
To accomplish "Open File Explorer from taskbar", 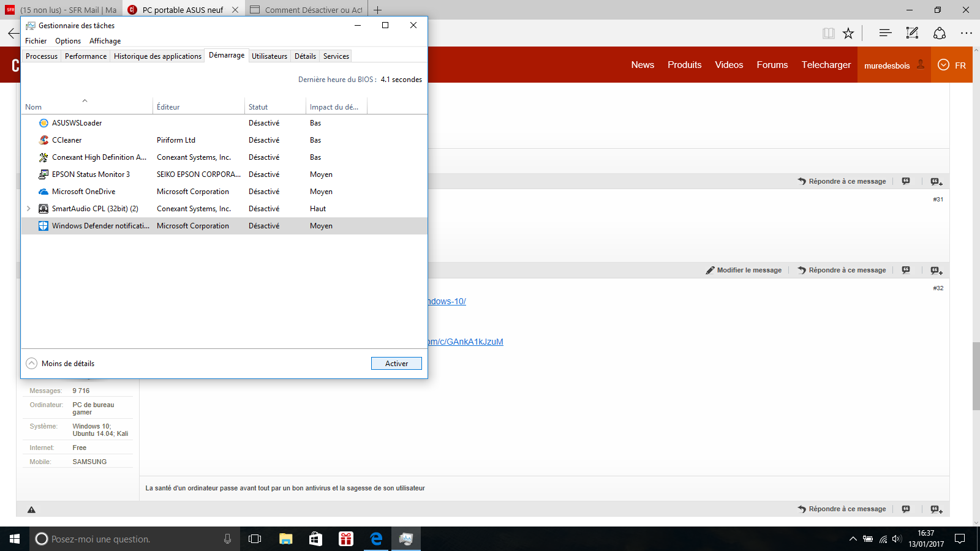I will [x=285, y=539].
